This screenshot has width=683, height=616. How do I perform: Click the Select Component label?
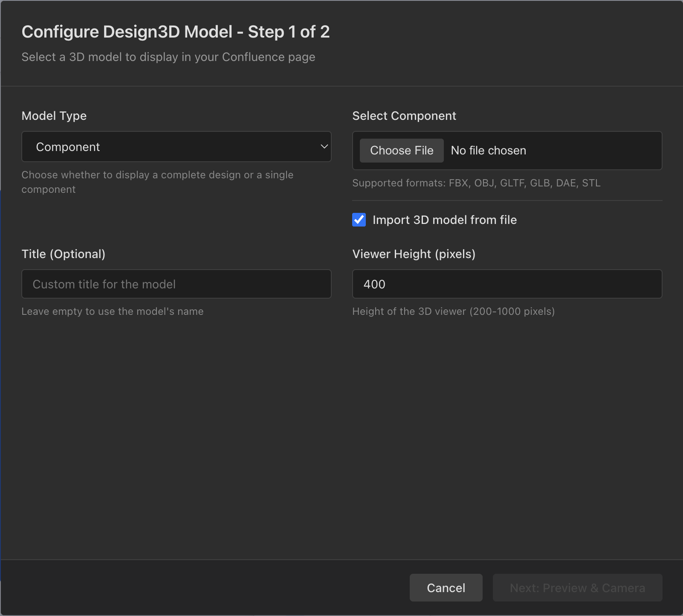pos(404,116)
